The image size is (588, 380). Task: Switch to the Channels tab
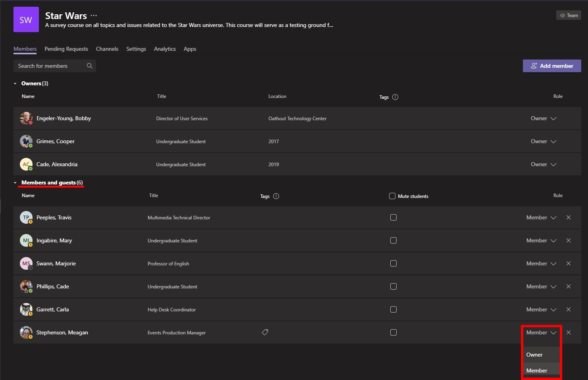107,49
